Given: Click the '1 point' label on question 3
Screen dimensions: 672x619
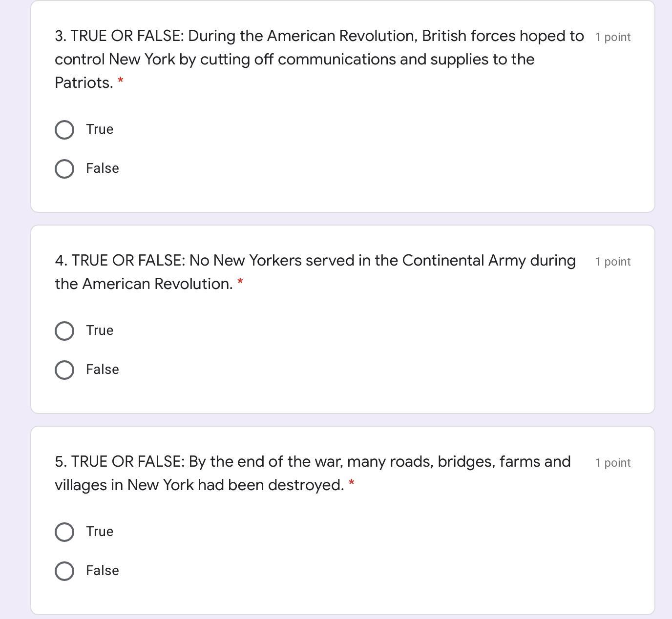Looking at the screenshot, I should [613, 37].
